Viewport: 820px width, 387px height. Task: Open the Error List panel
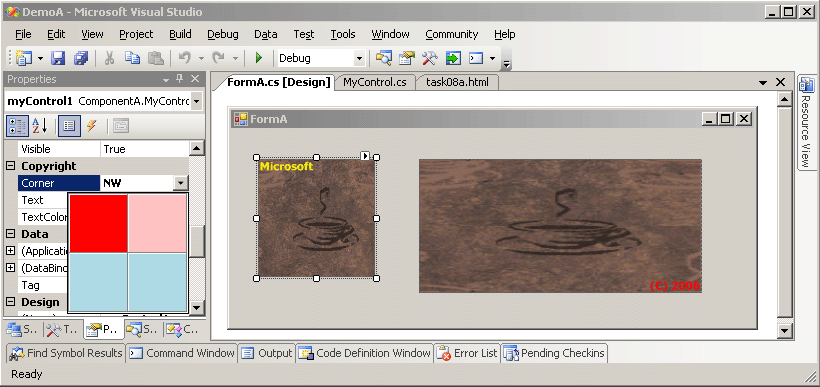pyautogui.click(x=467, y=354)
